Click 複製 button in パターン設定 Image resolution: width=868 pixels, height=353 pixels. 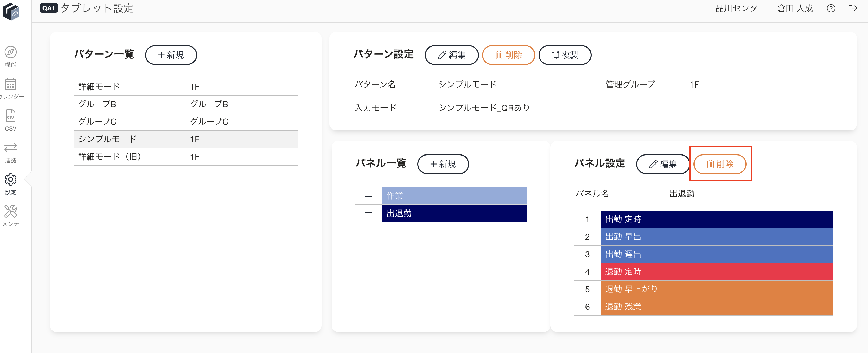point(565,55)
